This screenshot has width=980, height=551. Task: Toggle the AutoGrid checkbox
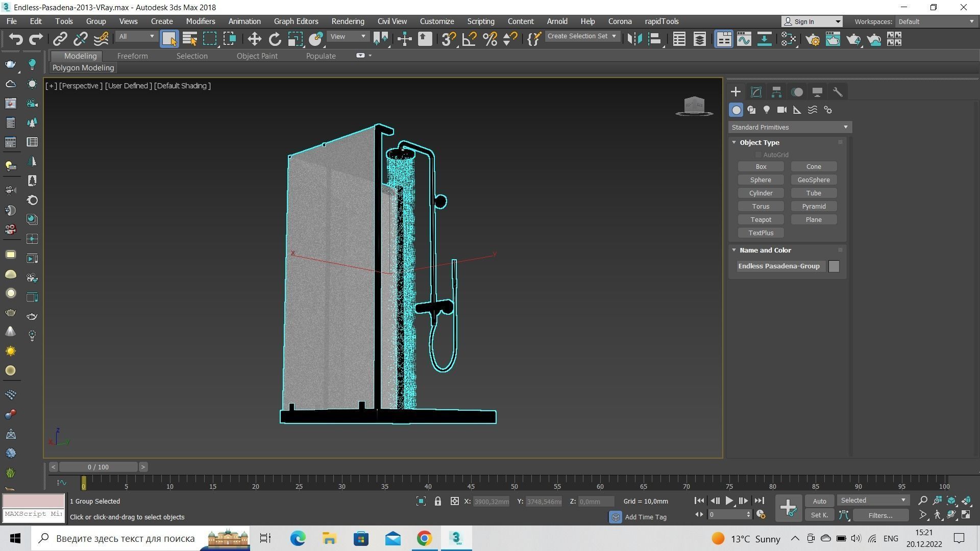(758, 155)
